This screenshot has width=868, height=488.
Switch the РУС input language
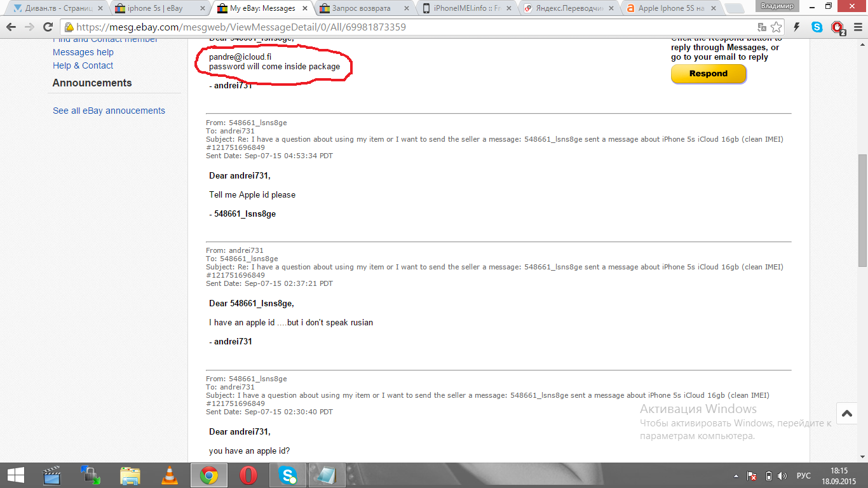(x=804, y=476)
